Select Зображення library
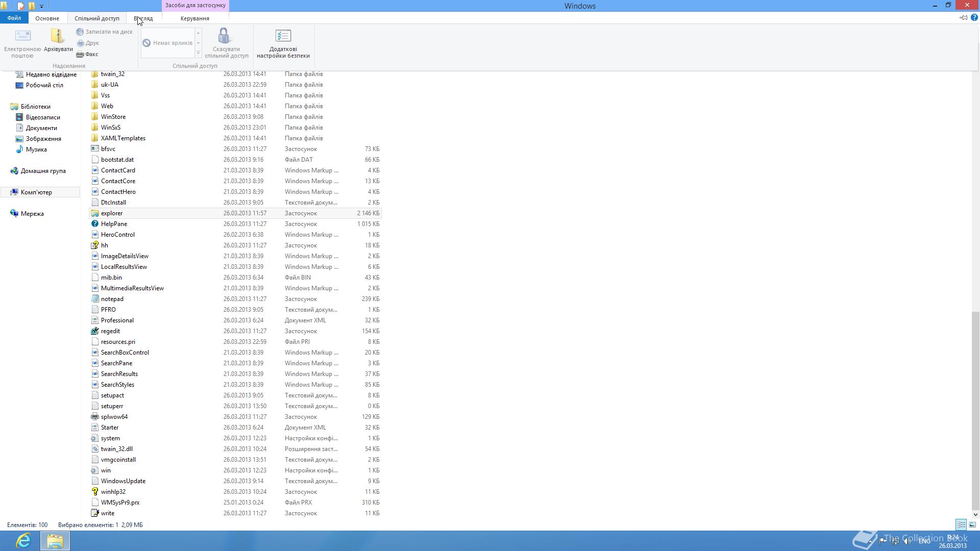The width and height of the screenshot is (980, 551). pos(43,139)
